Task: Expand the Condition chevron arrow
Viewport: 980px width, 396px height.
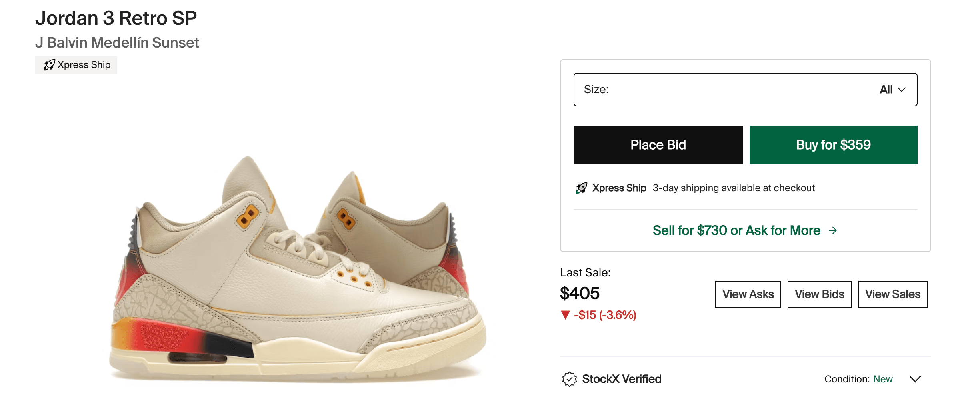Action: tap(915, 379)
